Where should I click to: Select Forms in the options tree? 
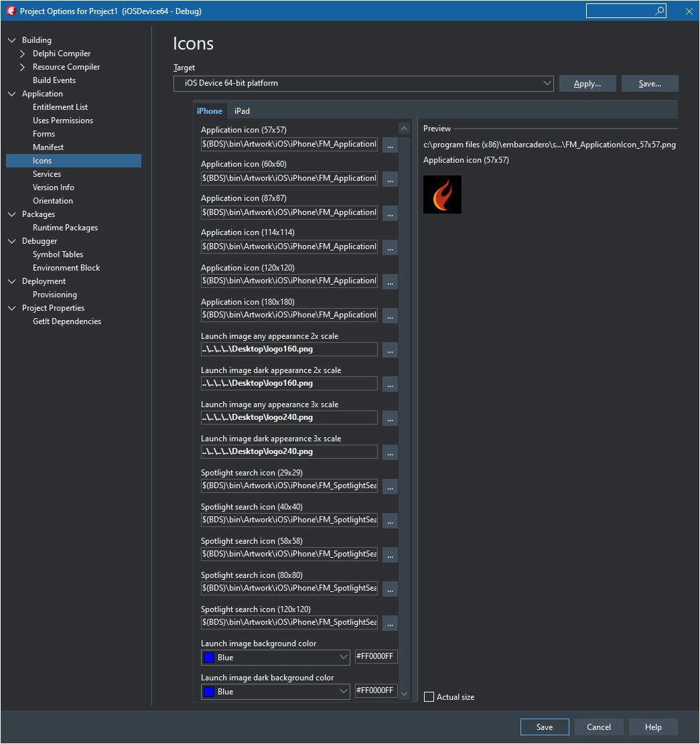point(44,134)
